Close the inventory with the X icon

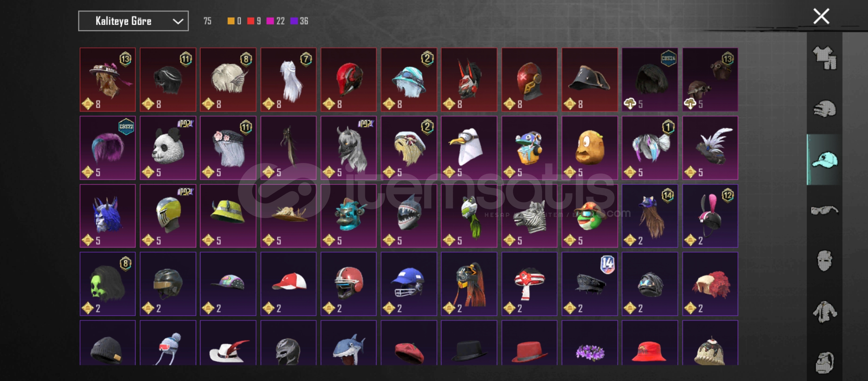click(x=821, y=17)
